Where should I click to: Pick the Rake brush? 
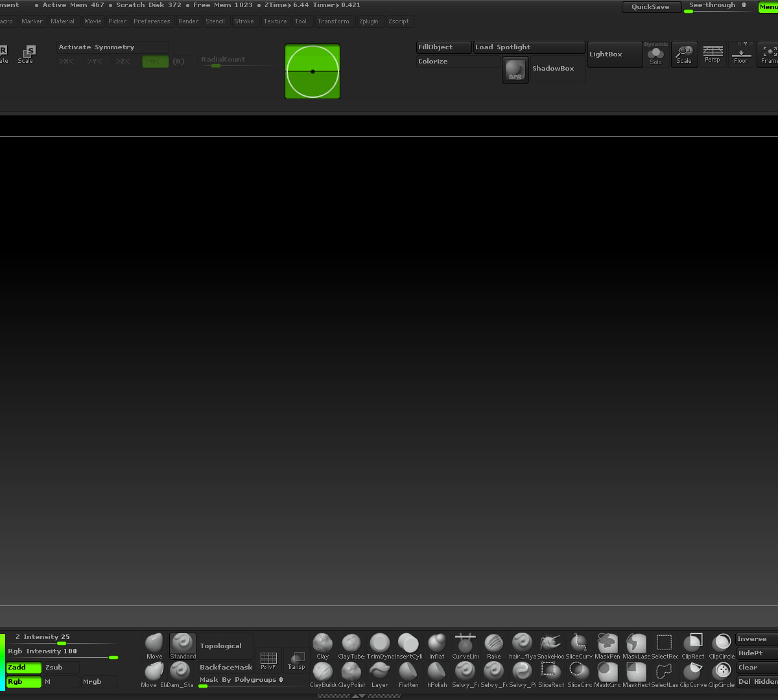(x=494, y=646)
